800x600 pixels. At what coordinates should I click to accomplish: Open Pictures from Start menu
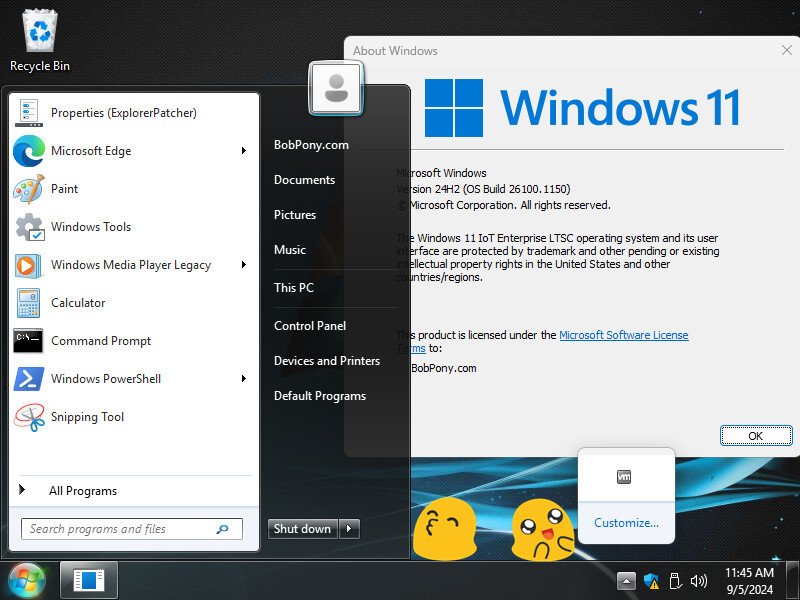point(295,215)
